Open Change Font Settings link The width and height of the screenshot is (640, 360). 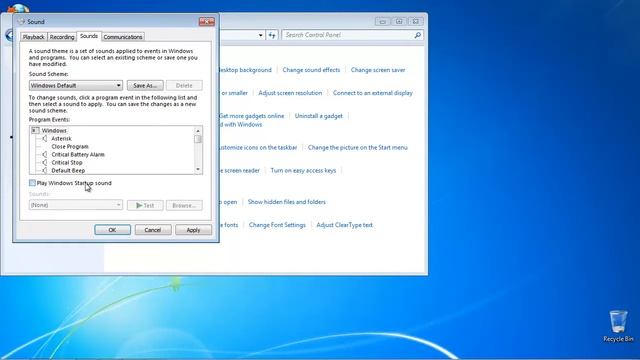click(277, 225)
